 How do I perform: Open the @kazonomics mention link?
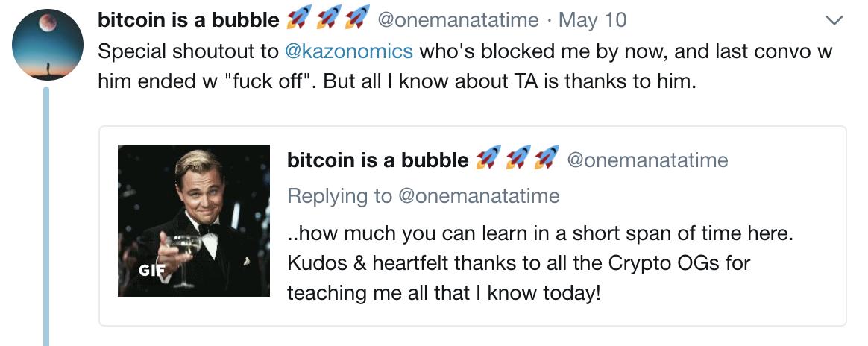point(348,51)
